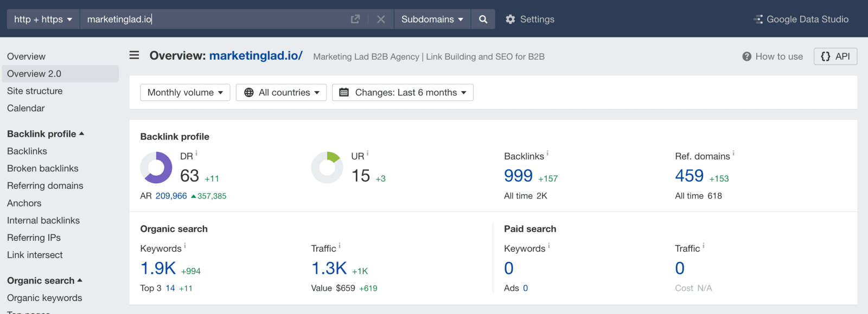This screenshot has width=868, height=314.
Task: Show Organic Keywords info tooltip icon
Action: pyautogui.click(x=185, y=246)
